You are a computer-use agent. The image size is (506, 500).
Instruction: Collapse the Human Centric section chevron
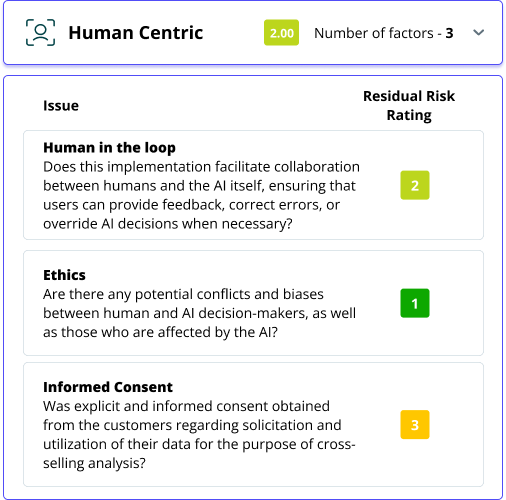(478, 33)
